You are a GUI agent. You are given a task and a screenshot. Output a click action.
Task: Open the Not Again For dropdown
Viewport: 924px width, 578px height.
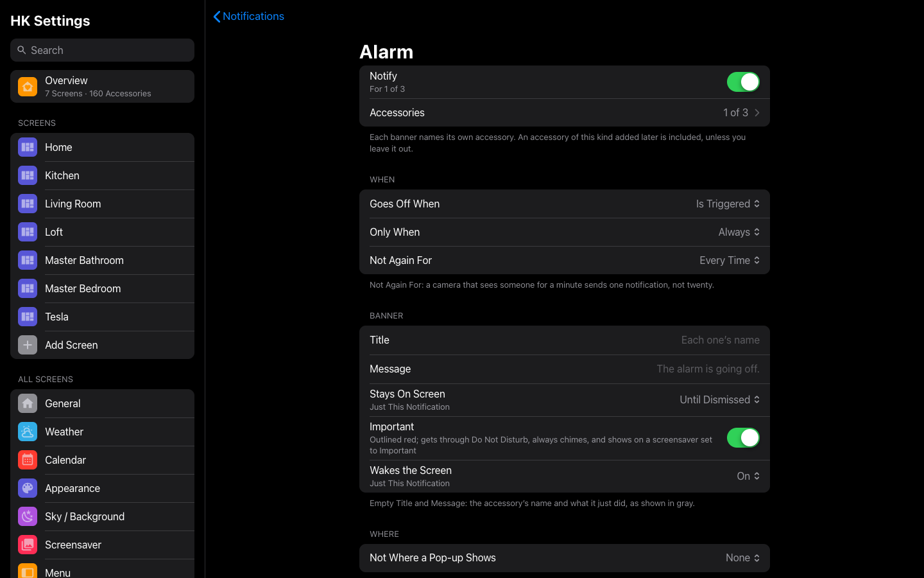(x=730, y=260)
